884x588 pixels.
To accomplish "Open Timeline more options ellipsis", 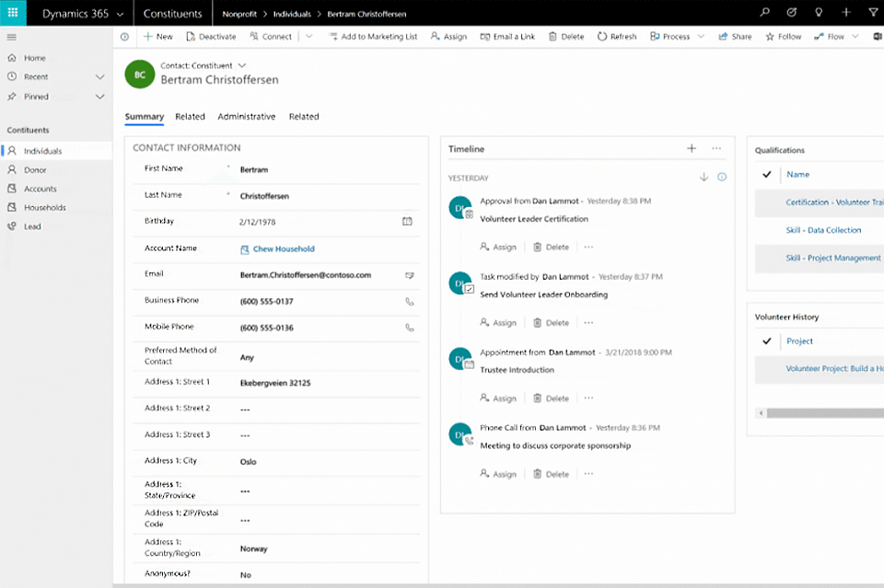I will pyautogui.click(x=716, y=149).
